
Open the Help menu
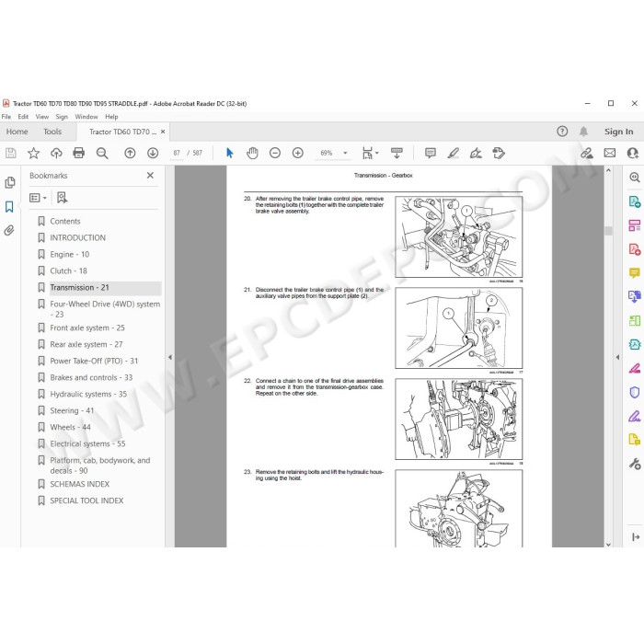click(111, 117)
